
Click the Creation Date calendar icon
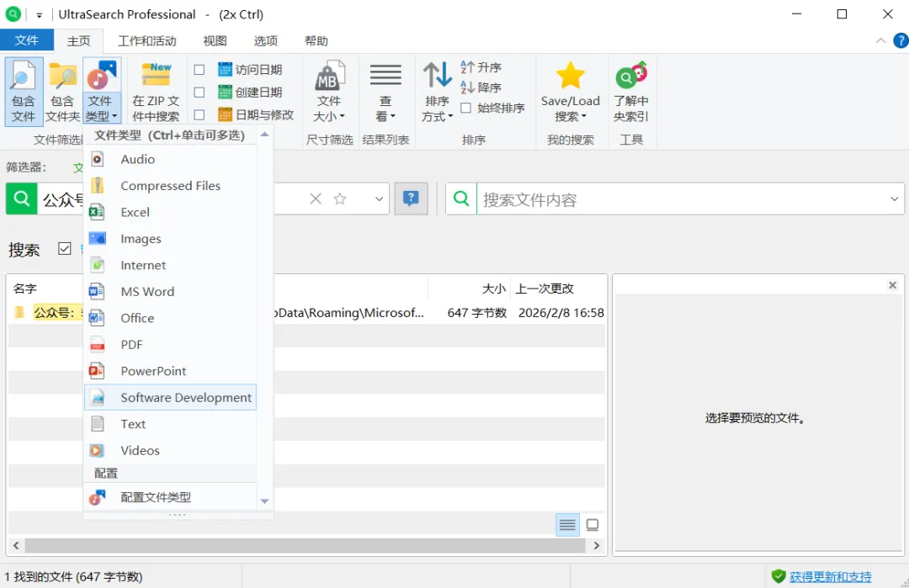click(x=225, y=92)
